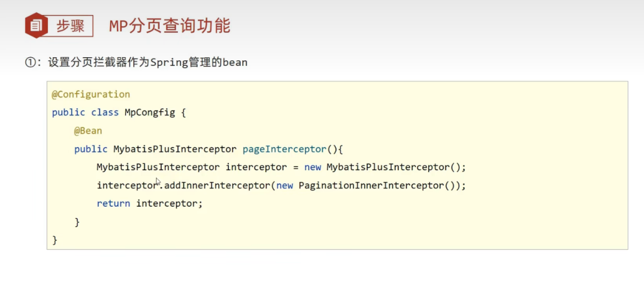644x282 pixels.
Task: Click the interceptor variable declaration name
Action: [x=253, y=167]
